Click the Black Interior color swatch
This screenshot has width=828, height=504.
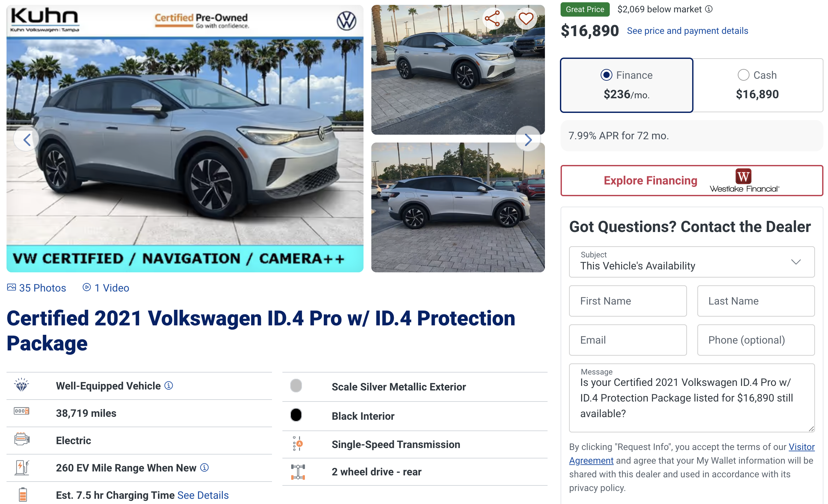click(296, 415)
